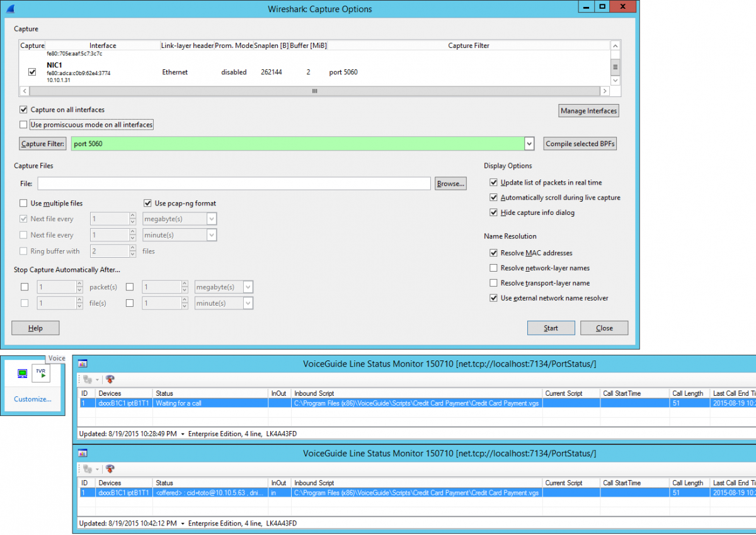Click the lower VoiceGuide window title icon

coord(83,453)
